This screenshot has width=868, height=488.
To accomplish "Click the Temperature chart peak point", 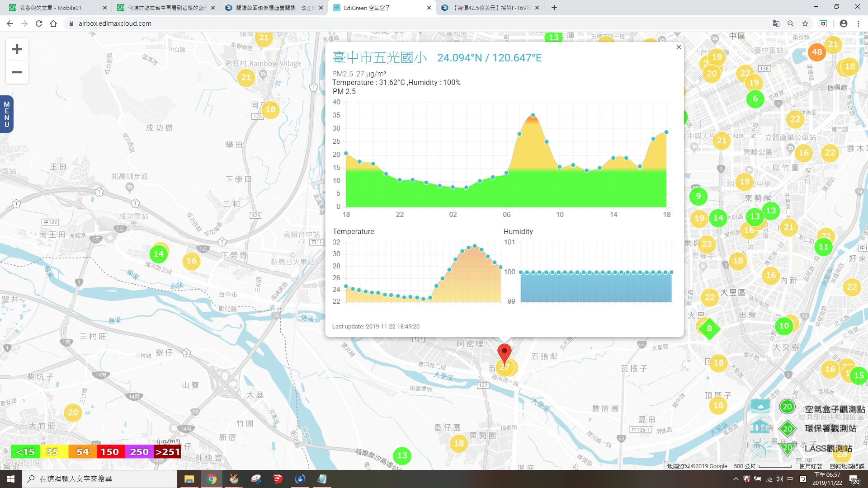I will (x=475, y=246).
